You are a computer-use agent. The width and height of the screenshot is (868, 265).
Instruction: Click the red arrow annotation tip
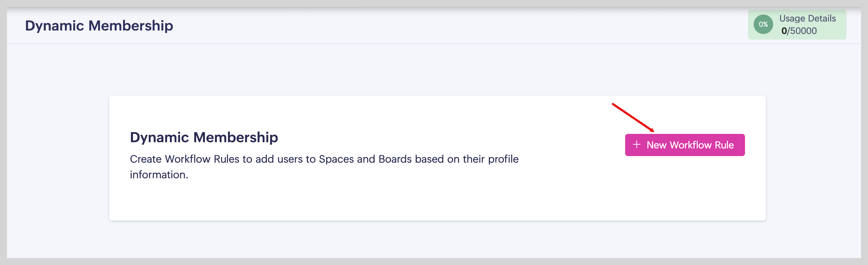tap(653, 131)
